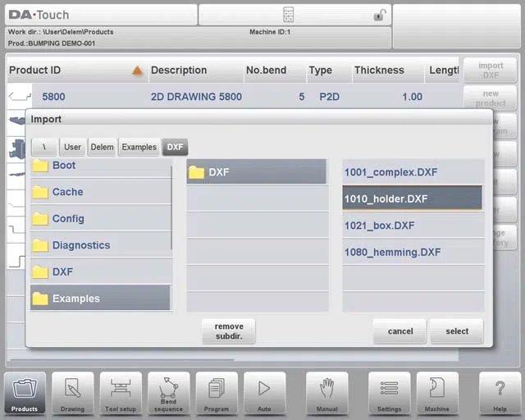Click the calculator icon in top bar
The width and height of the screenshot is (525, 420).
pos(288,15)
